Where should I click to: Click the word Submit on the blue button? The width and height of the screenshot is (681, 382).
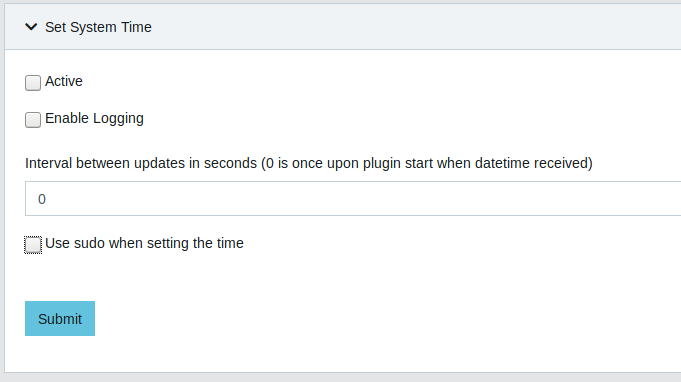pos(60,319)
